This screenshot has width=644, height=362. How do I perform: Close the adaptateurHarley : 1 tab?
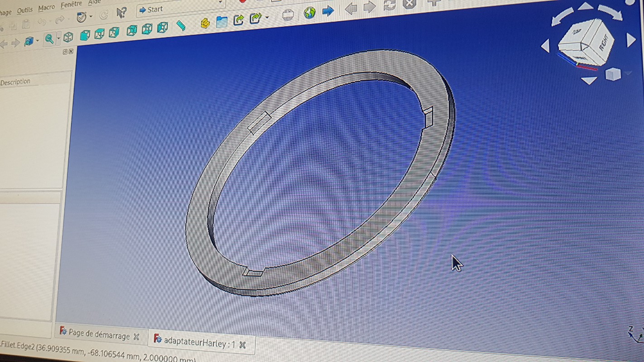[x=242, y=345]
